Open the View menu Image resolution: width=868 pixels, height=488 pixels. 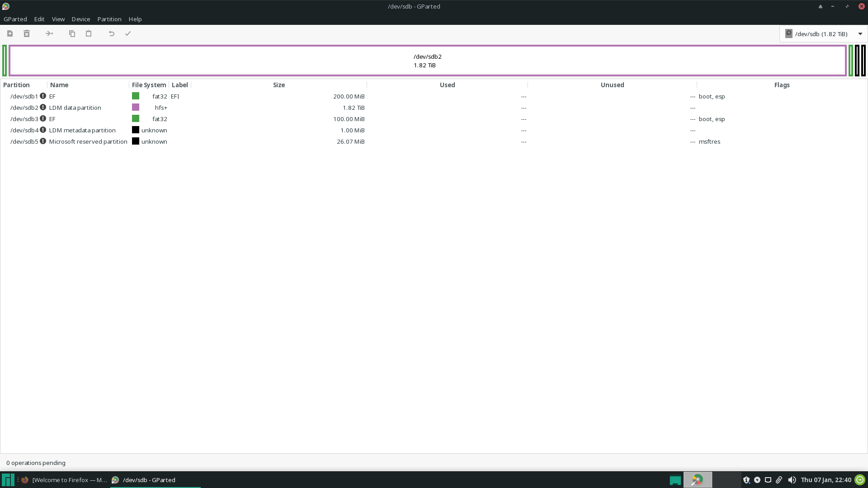[x=58, y=19]
